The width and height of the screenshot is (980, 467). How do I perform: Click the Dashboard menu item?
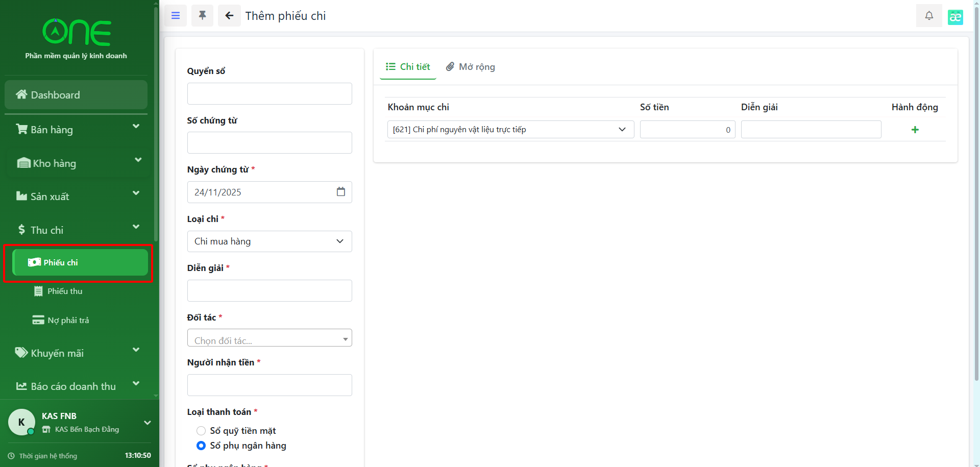tap(76, 95)
